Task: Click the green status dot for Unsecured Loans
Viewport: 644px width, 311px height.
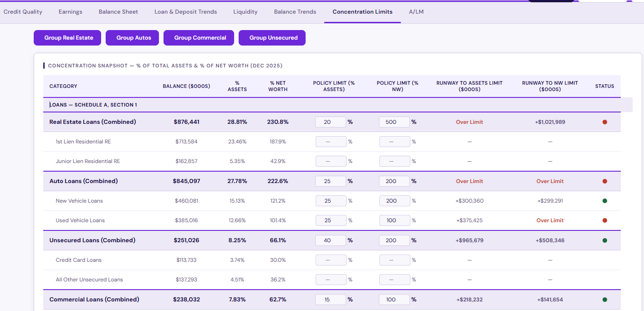Action: [x=604, y=240]
